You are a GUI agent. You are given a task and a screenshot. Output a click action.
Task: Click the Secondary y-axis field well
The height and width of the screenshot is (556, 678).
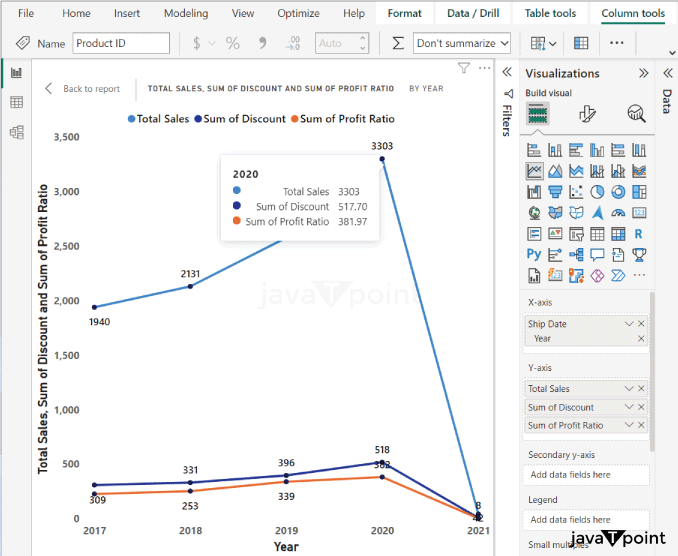pos(586,475)
